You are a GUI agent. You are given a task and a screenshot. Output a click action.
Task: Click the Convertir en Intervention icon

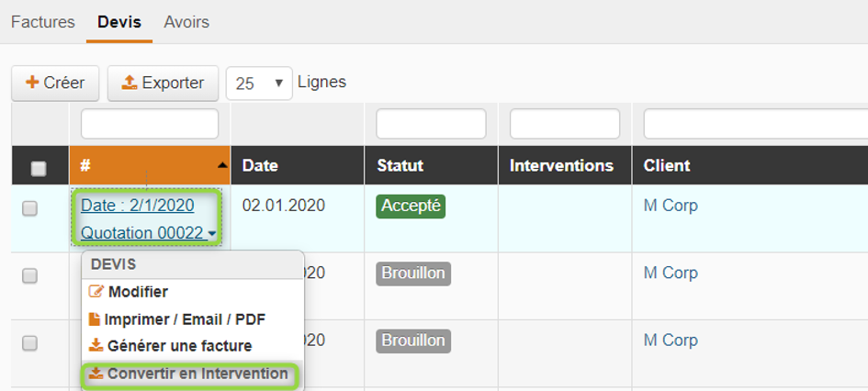pos(96,374)
